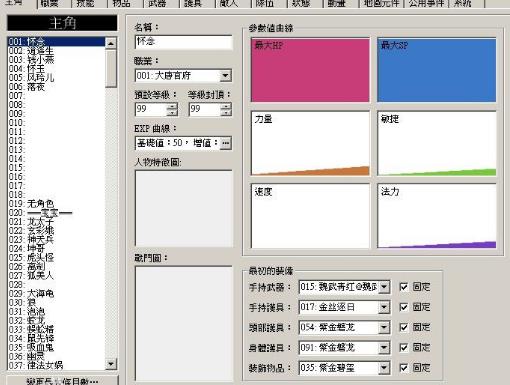The width and height of the screenshot is (510, 385).
Task: Toggle 固定 checkbox for 身體護具
Action: click(403, 348)
